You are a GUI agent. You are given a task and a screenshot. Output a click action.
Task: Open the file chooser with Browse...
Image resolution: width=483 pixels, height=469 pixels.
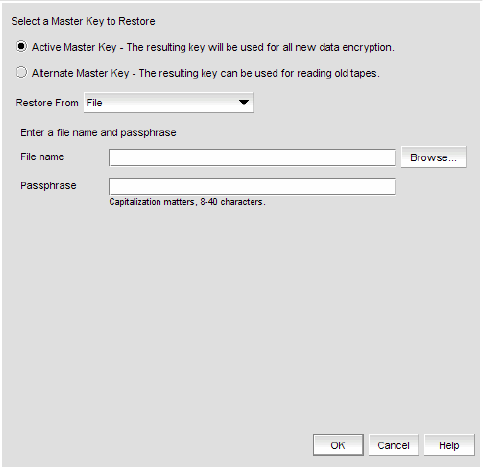tap(433, 157)
